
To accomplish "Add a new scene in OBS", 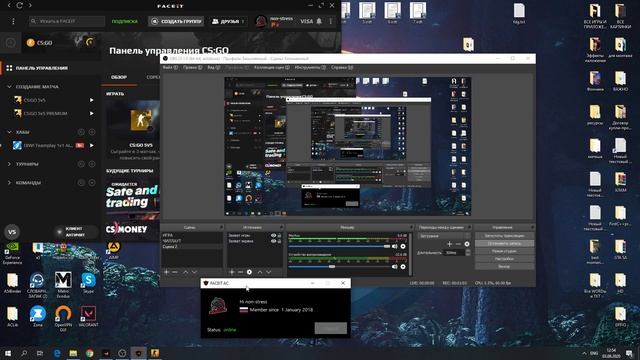I will click(166, 272).
